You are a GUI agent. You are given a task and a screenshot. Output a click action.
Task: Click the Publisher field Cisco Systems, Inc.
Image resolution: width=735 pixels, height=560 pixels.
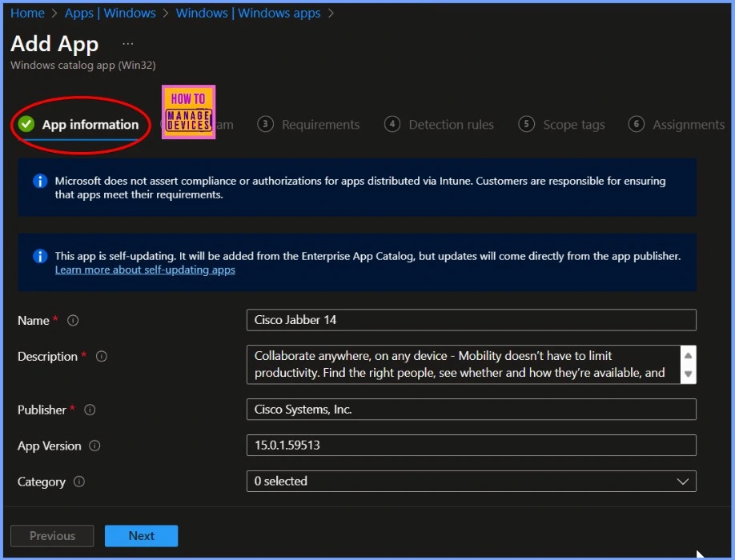pos(471,410)
